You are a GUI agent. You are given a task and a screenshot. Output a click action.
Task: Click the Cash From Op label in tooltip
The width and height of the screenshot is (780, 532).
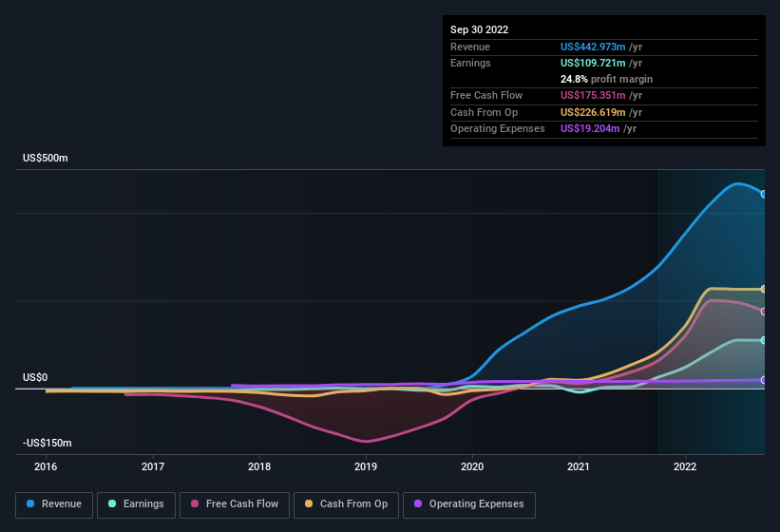click(484, 112)
